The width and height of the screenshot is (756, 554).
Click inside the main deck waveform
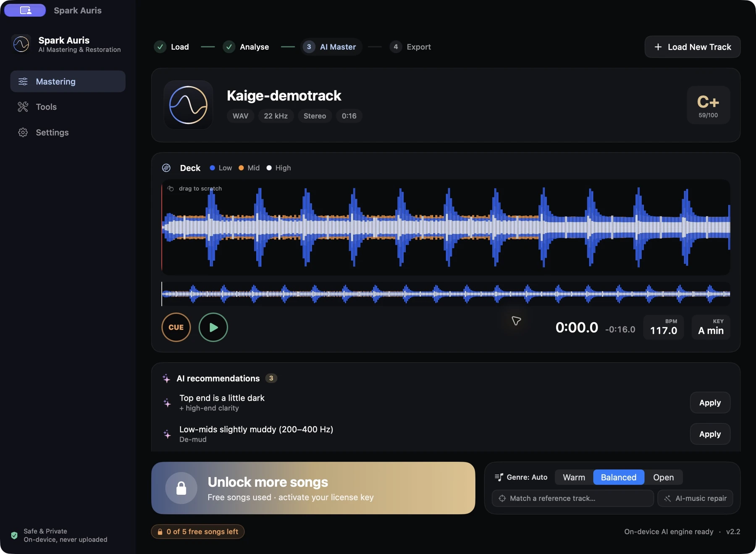coord(446,228)
